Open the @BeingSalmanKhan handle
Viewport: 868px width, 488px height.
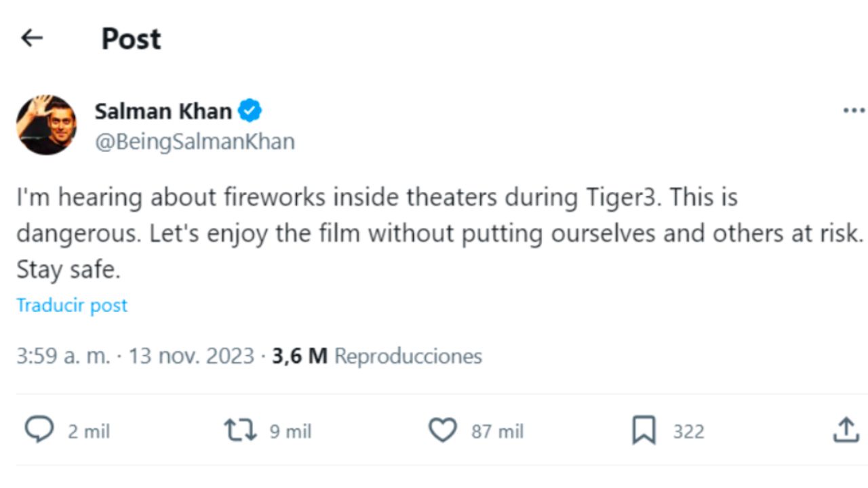coord(195,142)
